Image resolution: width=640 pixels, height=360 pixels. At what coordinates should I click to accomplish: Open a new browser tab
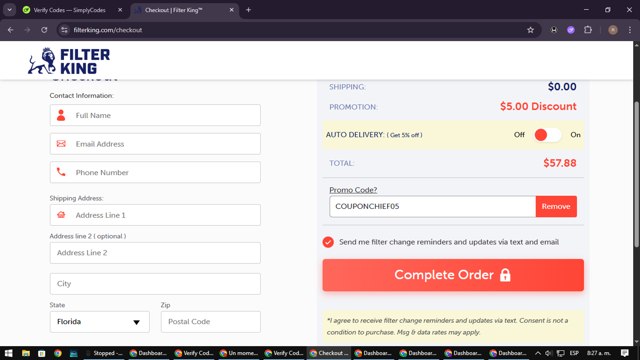tap(248, 10)
